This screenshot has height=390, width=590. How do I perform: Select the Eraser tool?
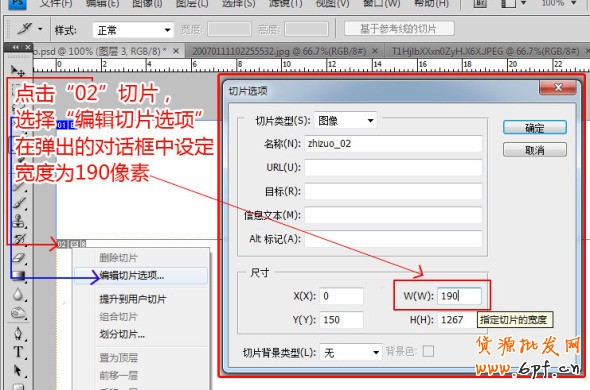[x=19, y=257]
